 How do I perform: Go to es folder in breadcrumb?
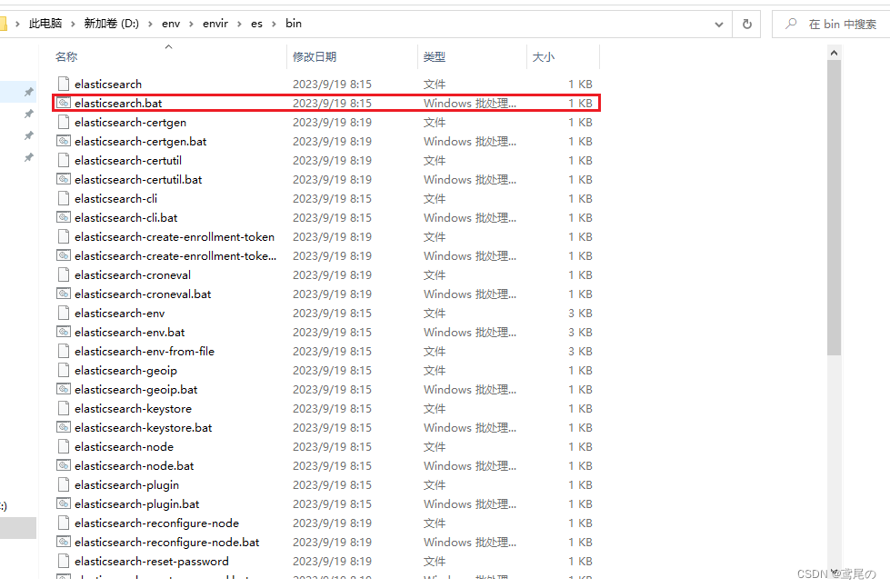click(x=256, y=24)
